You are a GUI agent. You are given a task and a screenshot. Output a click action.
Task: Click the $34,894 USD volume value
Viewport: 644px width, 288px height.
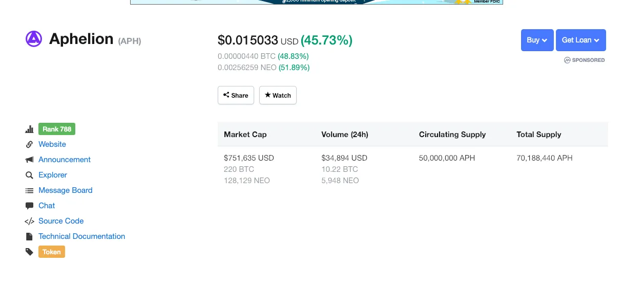pos(344,158)
